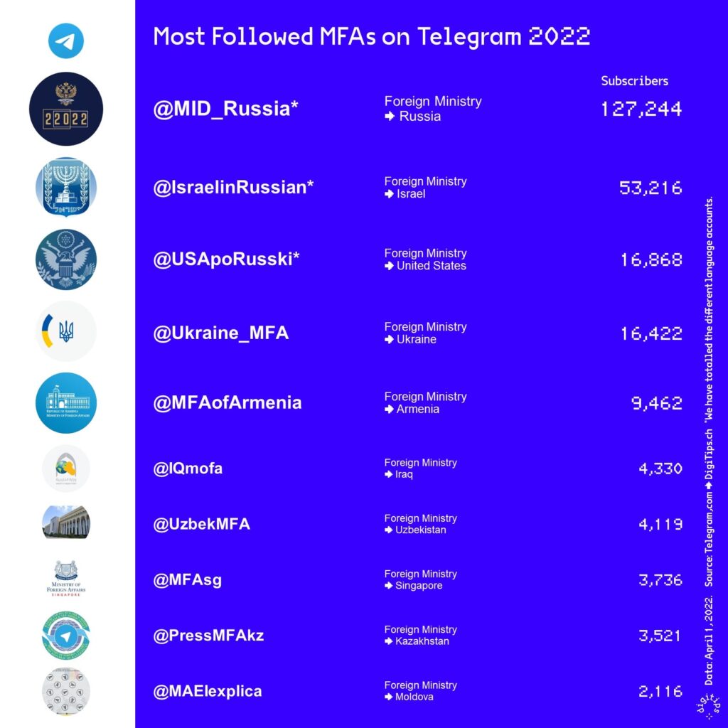Click the @MFAofArmenia handle
The width and height of the screenshot is (728, 728).
click(x=227, y=402)
